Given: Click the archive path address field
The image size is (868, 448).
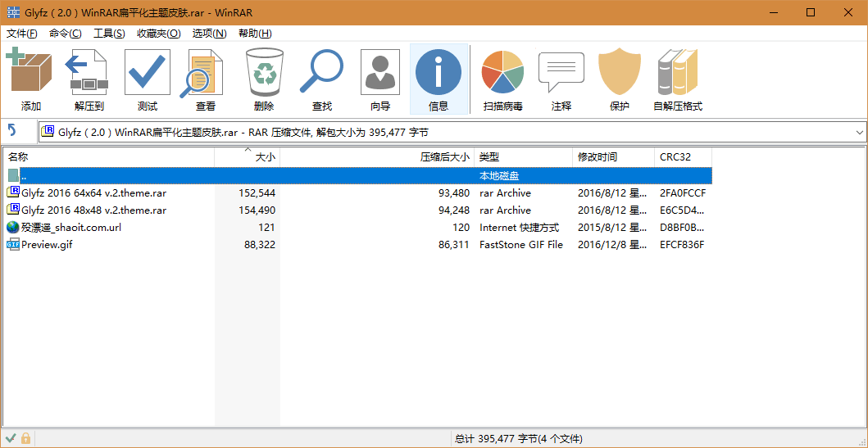Looking at the screenshot, I should point(452,132).
